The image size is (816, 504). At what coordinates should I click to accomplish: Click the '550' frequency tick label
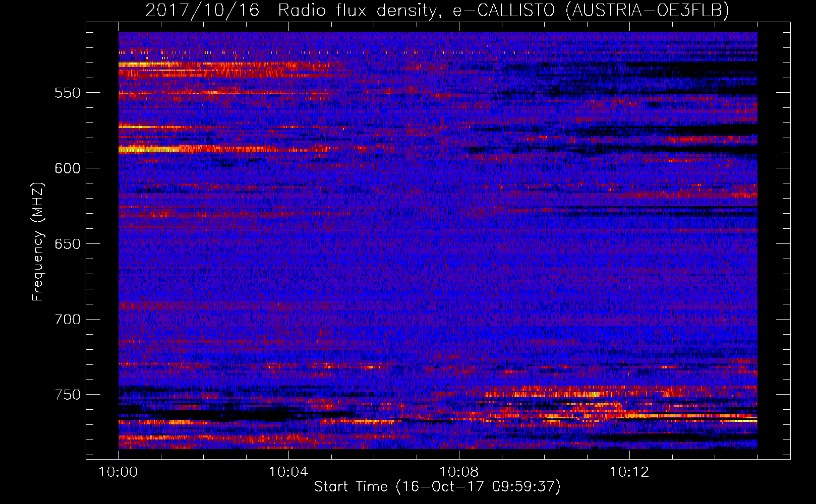click(68, 93)
